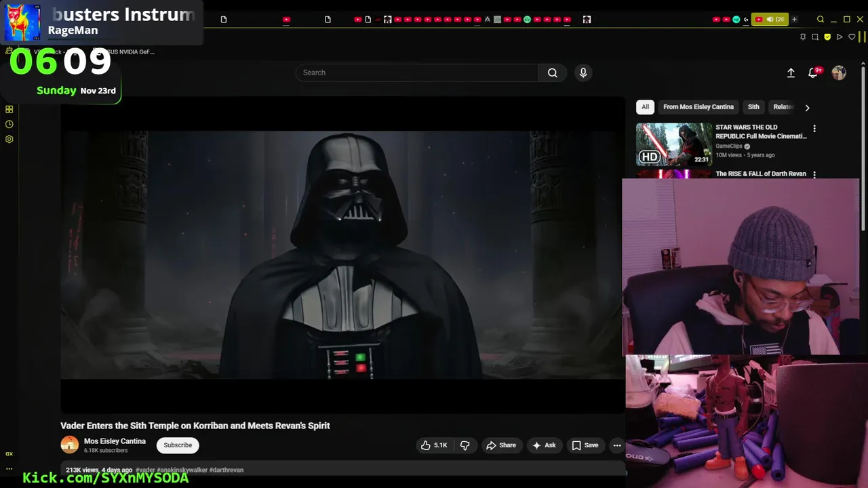This screenshot has width=868, height=488.
Task: Open the #anakinskywalker hashtag link
Action: click(182, 470)
